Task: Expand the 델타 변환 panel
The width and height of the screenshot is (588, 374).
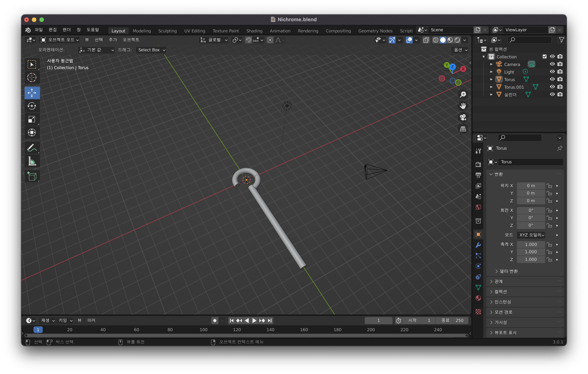Action: click(x=508, y=271)
